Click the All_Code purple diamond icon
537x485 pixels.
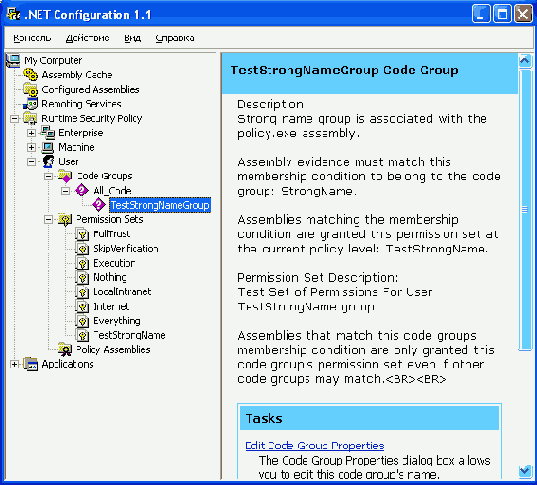82,190
